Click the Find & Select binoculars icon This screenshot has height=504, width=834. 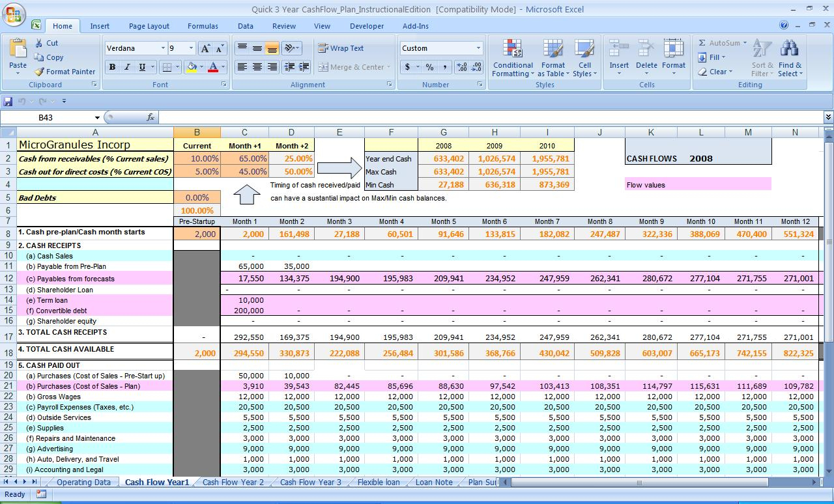point(789,49)
